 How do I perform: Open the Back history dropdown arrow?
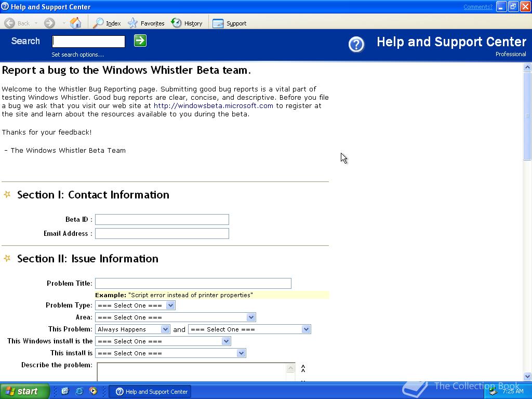[36, 23]
